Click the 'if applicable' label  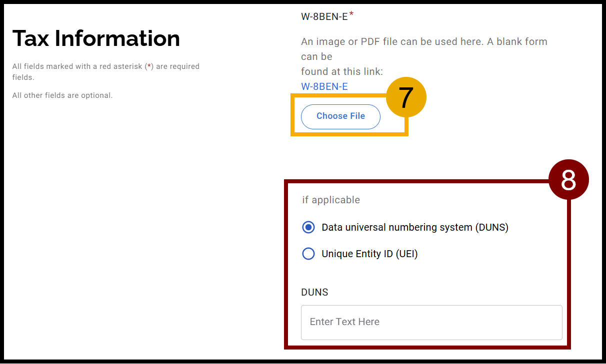point(330,200)
